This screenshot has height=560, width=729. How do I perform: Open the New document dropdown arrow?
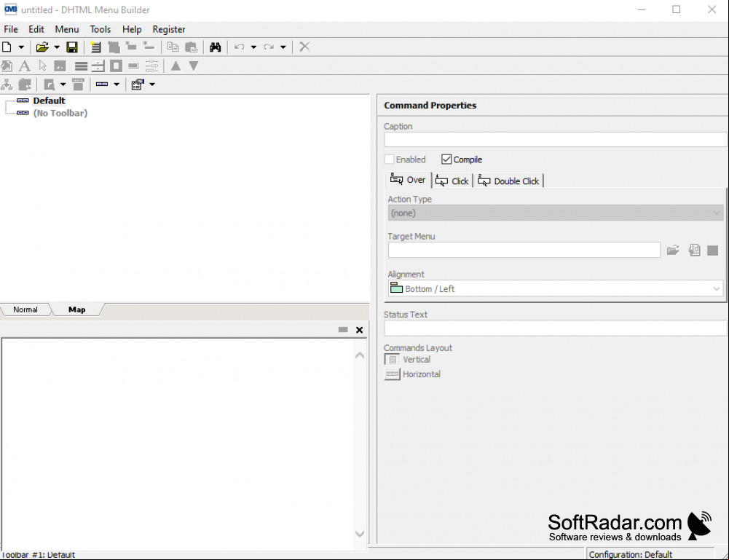coord(21,47)
